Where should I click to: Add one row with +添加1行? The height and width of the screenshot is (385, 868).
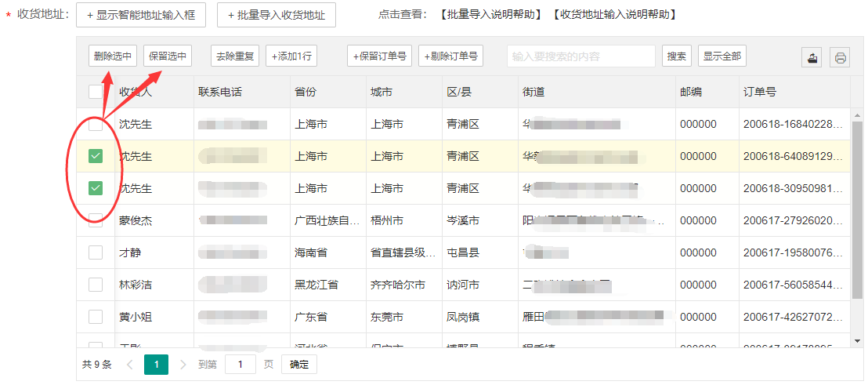291,56
